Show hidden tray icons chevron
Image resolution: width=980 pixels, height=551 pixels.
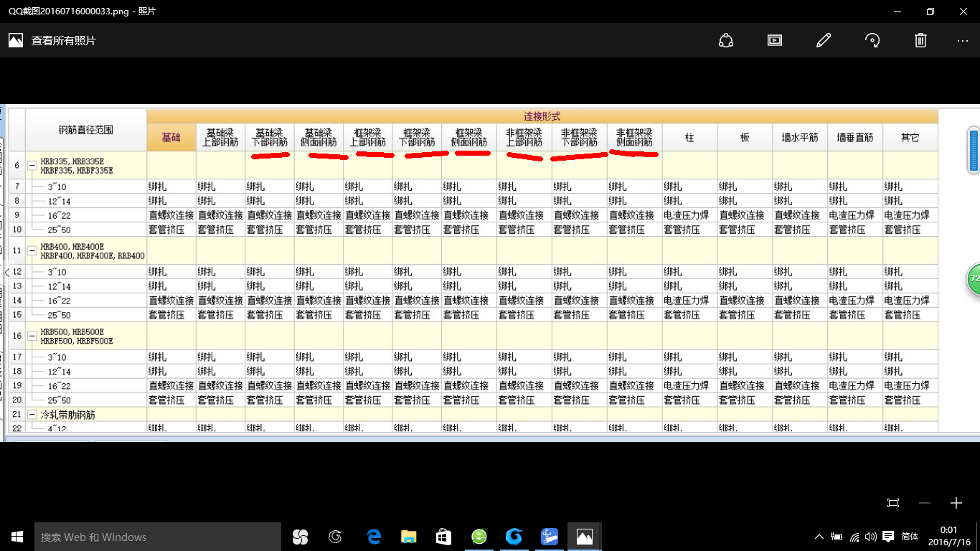pyautogui.click(x=819, y=537)
